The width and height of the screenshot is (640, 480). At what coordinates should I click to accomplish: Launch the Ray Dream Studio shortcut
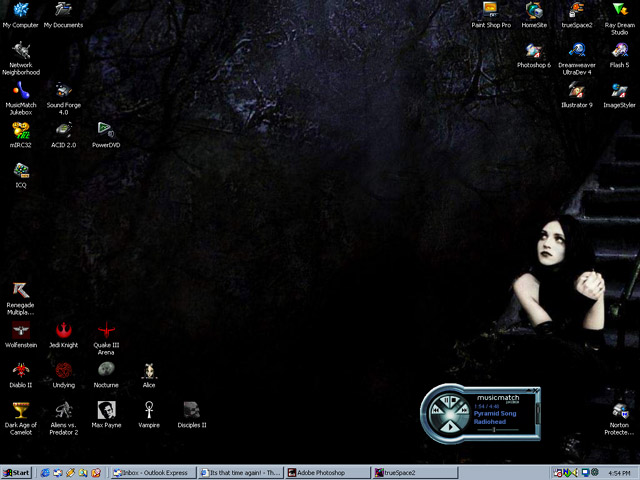[620, 18]
